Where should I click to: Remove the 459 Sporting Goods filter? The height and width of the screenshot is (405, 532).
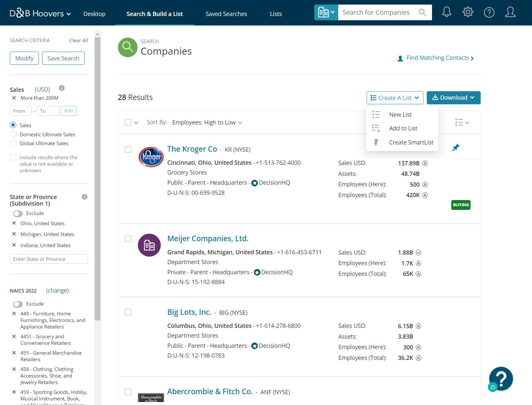[14, 392]
